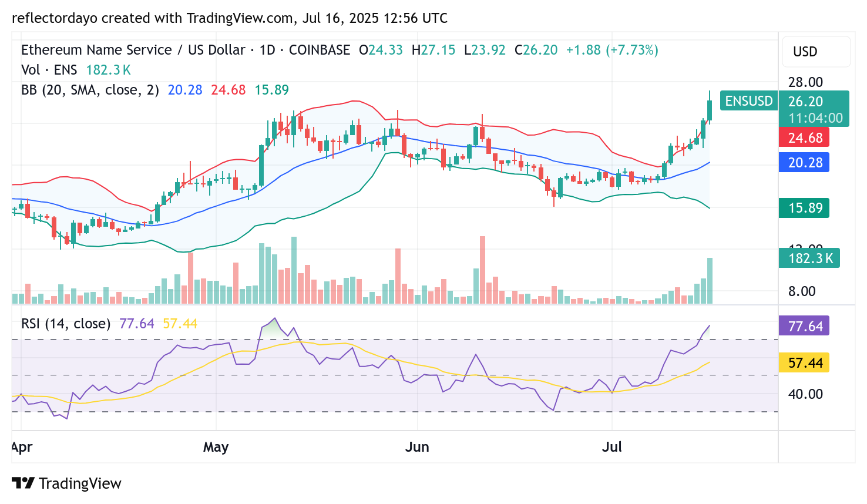This screenshot has height=504, width=867.
Task: Click the 40.00 RSI axis label
Action: pyautogui.click(x=805, y=394)
